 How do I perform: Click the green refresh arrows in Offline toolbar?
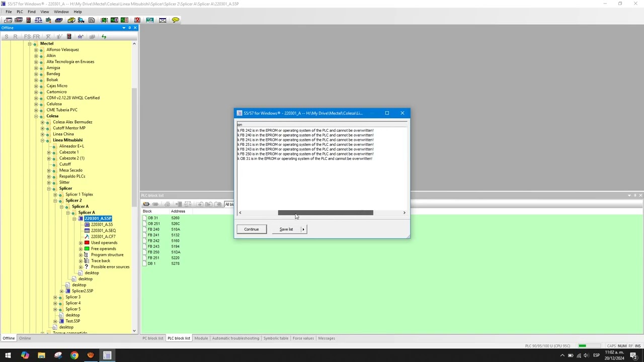[x=104, y=37]
